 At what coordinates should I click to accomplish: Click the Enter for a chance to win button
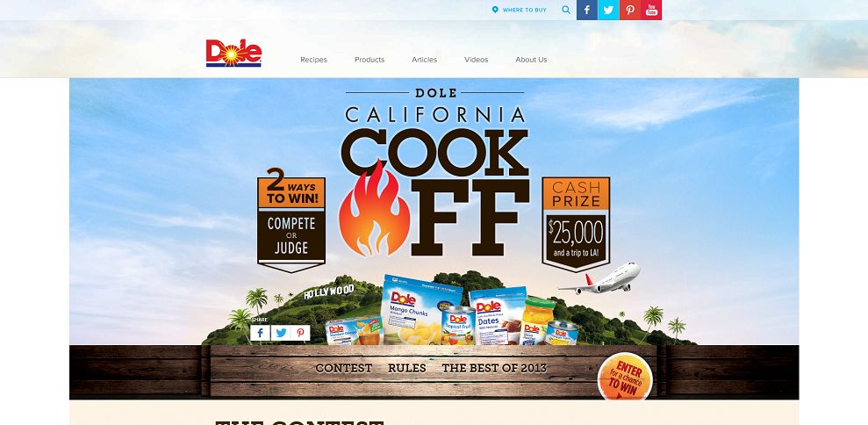coord(625,377)
